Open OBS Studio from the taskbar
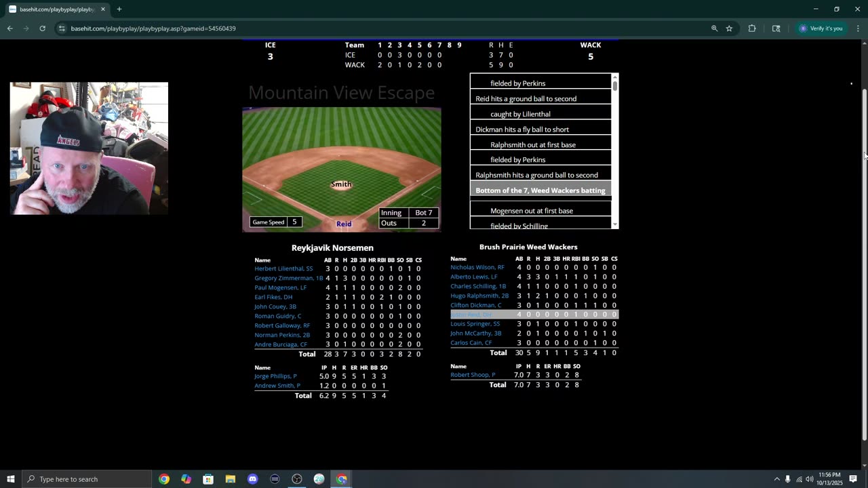The image size is (868, 488). coord(297,479)
